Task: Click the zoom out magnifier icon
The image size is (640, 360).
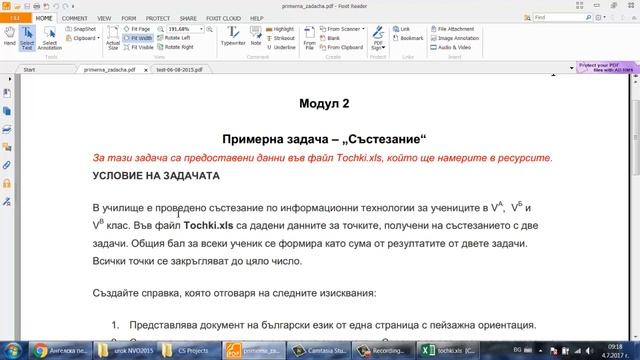Action: tap(160, 29)
